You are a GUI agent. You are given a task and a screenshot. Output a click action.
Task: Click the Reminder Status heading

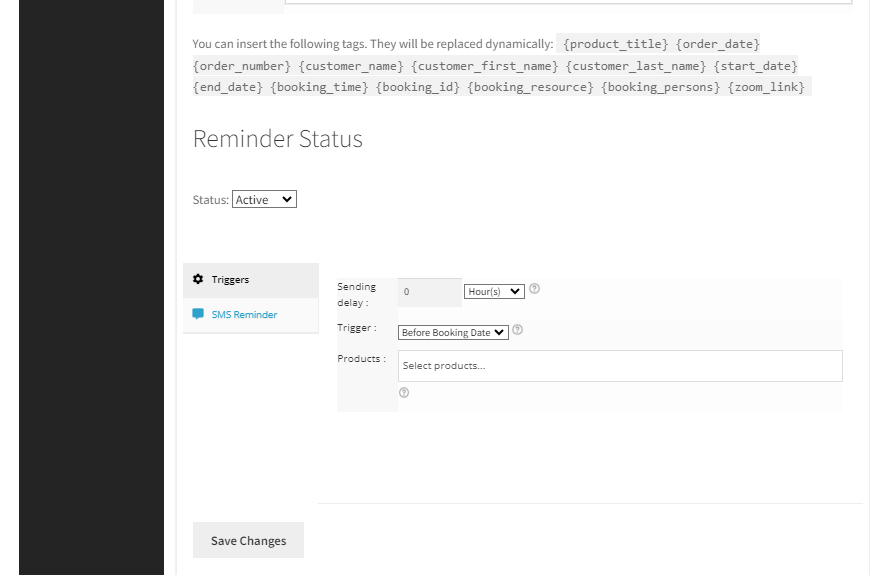coord(278,139)
